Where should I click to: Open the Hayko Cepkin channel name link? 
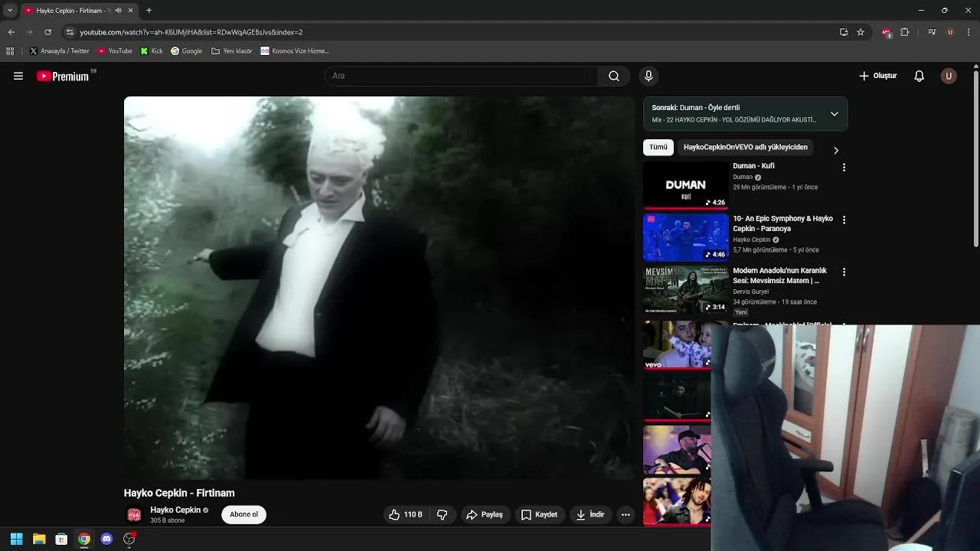click(x=175, y=510)
